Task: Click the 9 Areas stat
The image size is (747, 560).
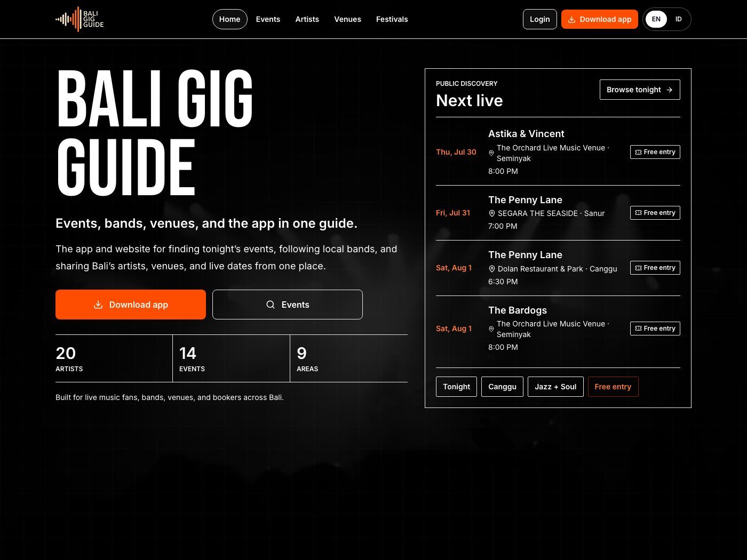Action: coord(349,358)
